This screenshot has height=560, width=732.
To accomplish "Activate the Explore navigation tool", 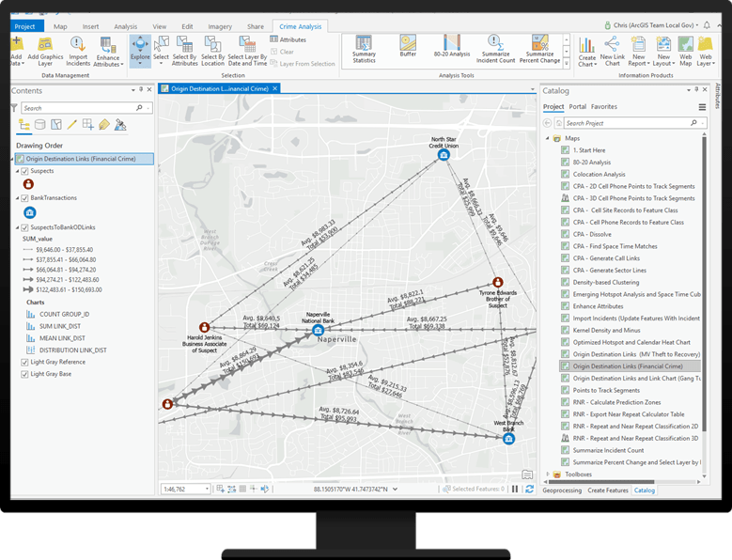I will pos(140,51).
